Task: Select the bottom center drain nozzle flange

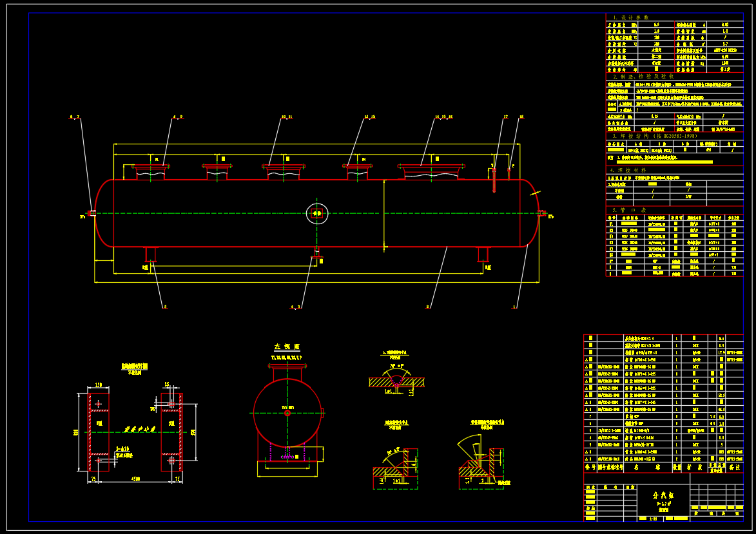Action: pyautogui.click(x=316, y=258)
